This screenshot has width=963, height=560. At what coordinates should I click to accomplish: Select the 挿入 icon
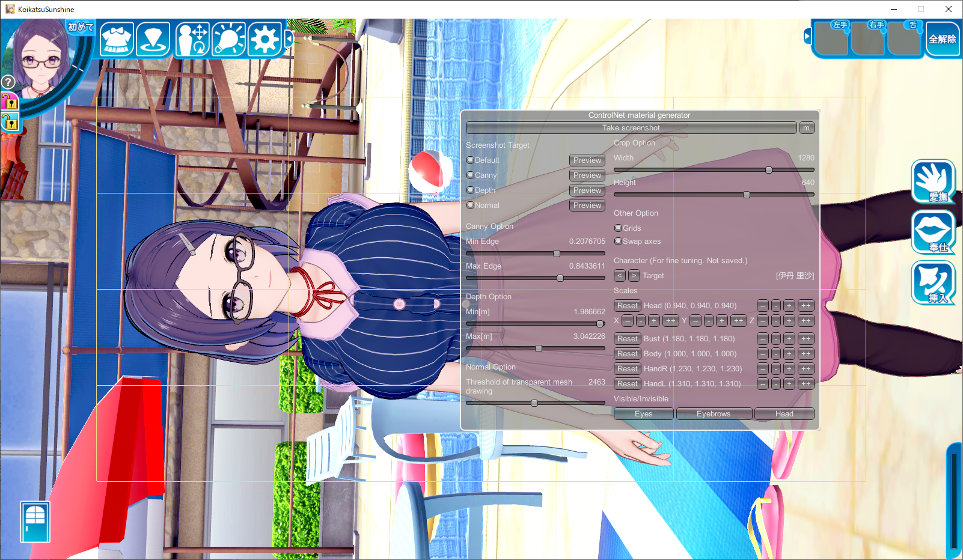coord(934,283)
